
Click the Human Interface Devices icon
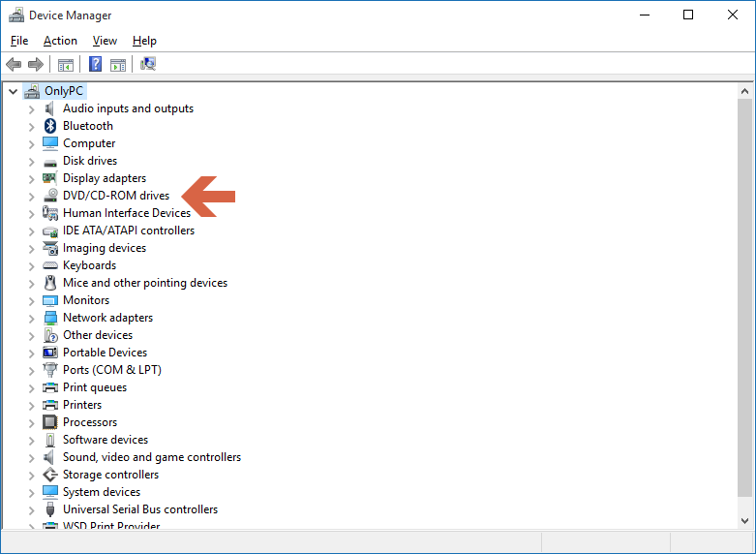(x=50, y=213)
